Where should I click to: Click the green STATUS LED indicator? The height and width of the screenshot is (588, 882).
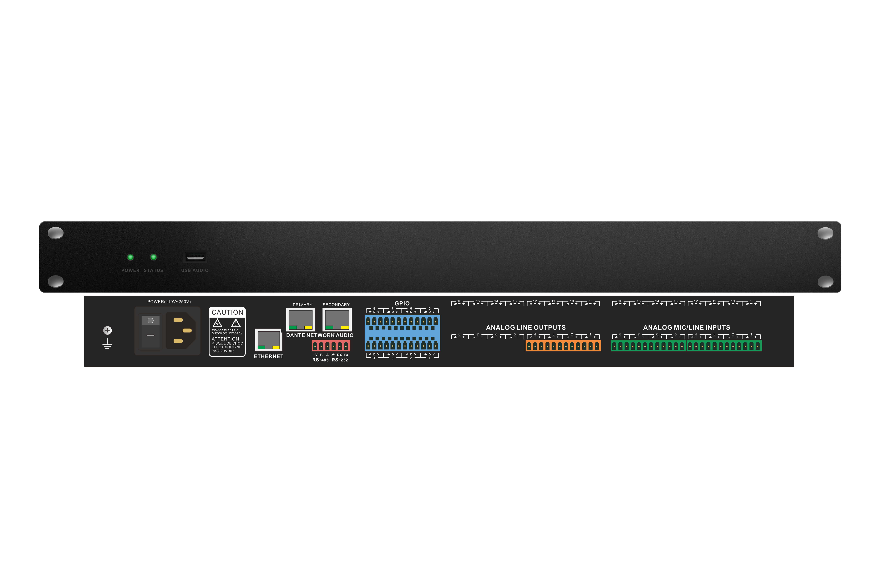pyautogui.click(x=153, y=257)
